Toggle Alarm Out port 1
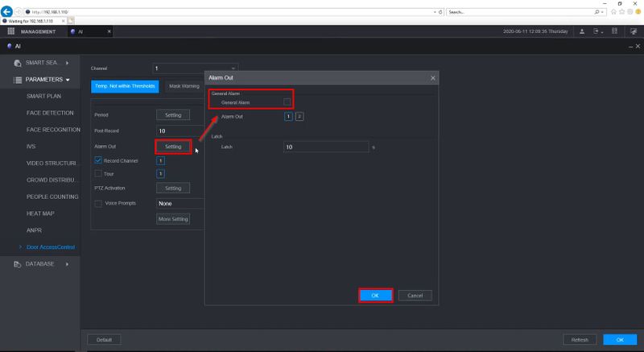This screenshot has width=644, height=352. point(288,117)
